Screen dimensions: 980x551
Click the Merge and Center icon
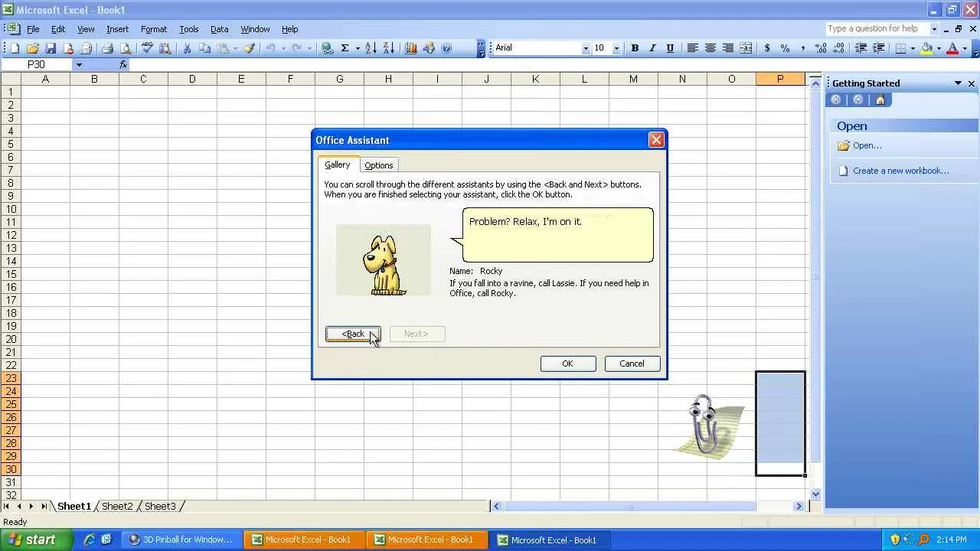click(x=746, y=48)
